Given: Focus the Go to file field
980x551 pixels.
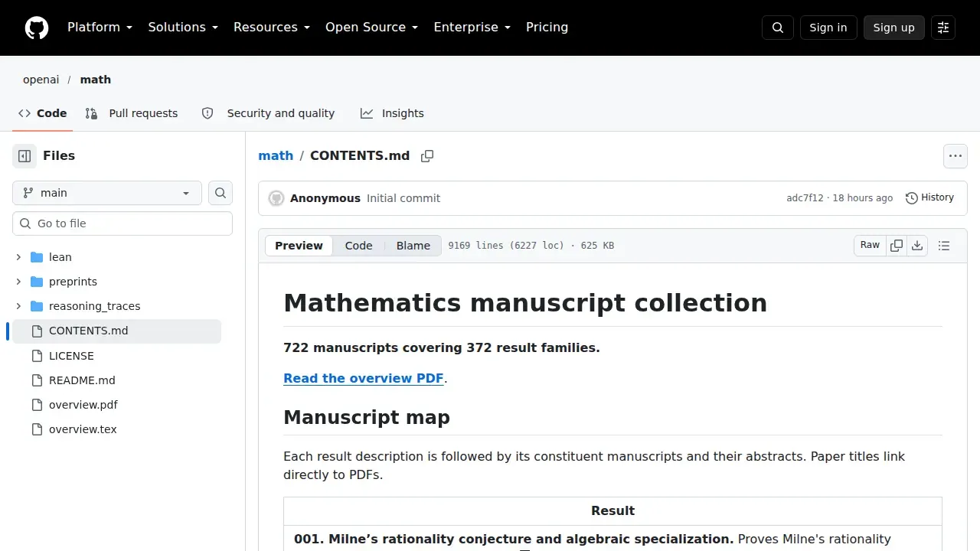Looking at the screenshot, I should [122, 223].
